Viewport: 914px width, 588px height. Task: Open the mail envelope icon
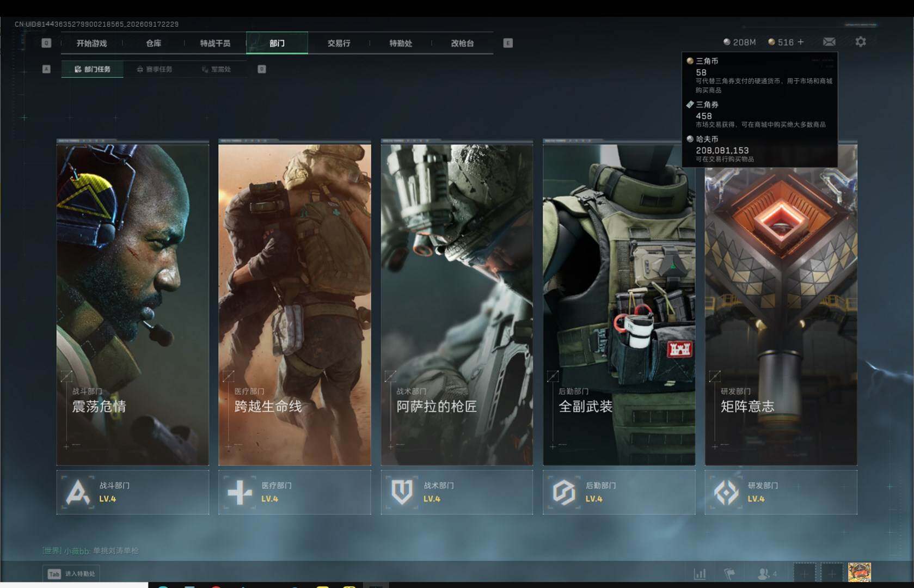click(829, 42)
